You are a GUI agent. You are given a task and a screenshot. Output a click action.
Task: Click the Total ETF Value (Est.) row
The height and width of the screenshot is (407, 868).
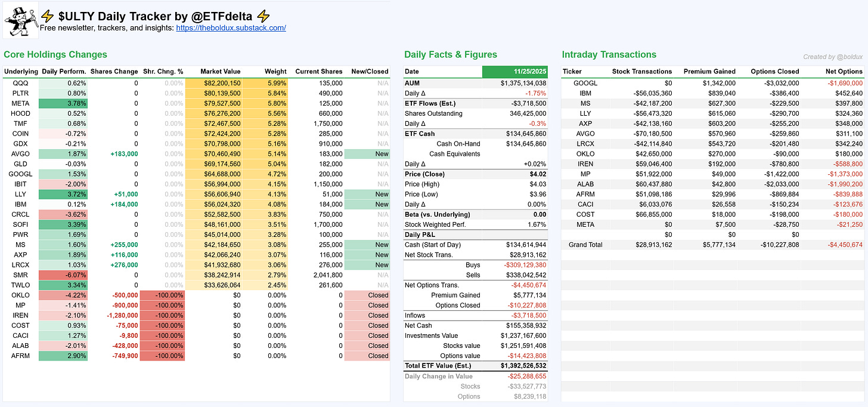475,366
